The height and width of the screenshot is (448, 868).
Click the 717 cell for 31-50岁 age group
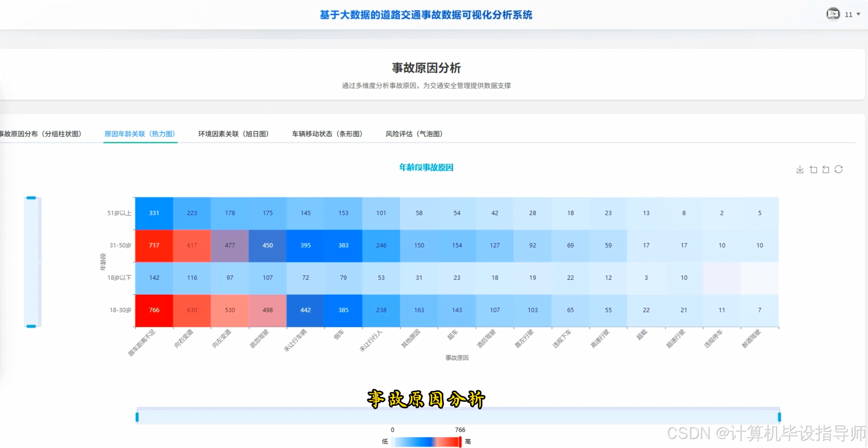tap(154, 245)
